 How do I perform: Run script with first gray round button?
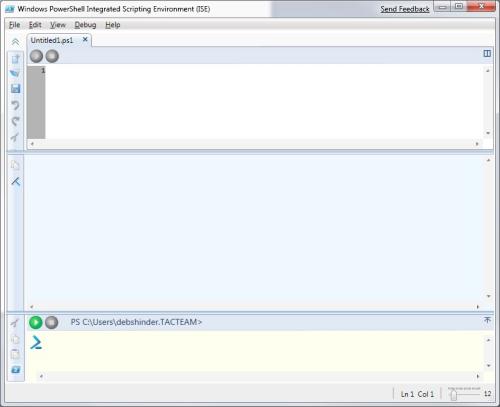(x=36, y=56)
